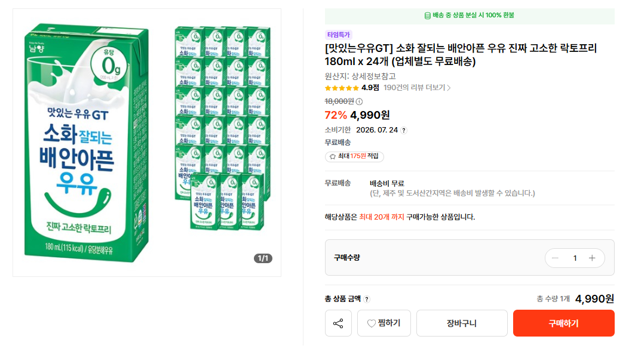Viewport: 635px width, 364px height.
Task: Click the quantity number field
Action: (x=575, y=258)
